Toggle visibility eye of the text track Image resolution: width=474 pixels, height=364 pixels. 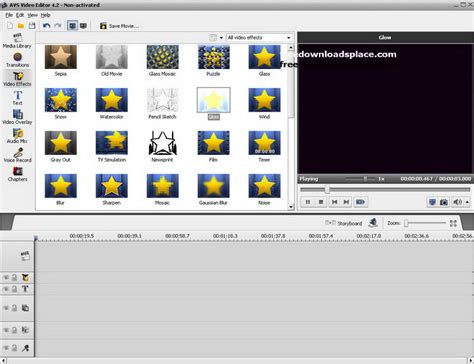coord(6,289)
